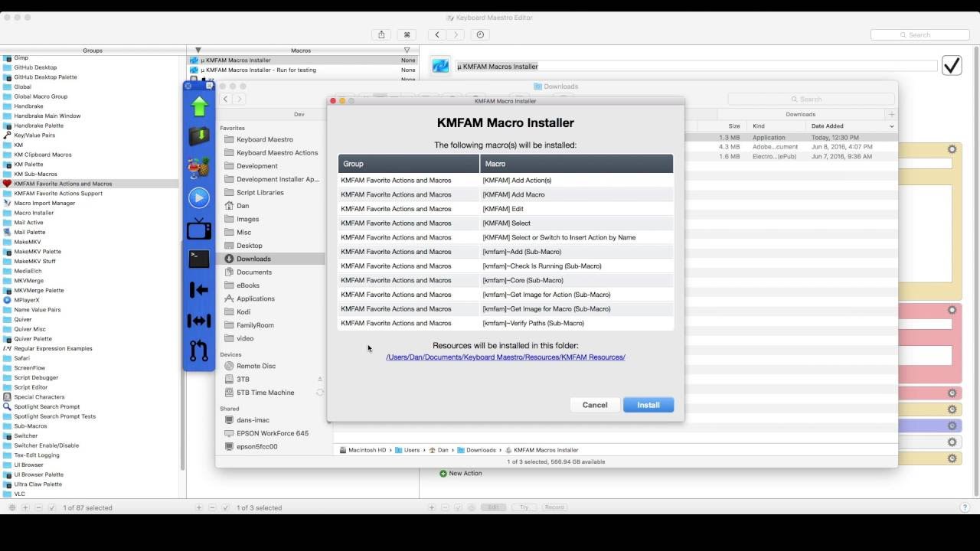
Task: Eject the 3TB drive
Action: tap(320, 379)
